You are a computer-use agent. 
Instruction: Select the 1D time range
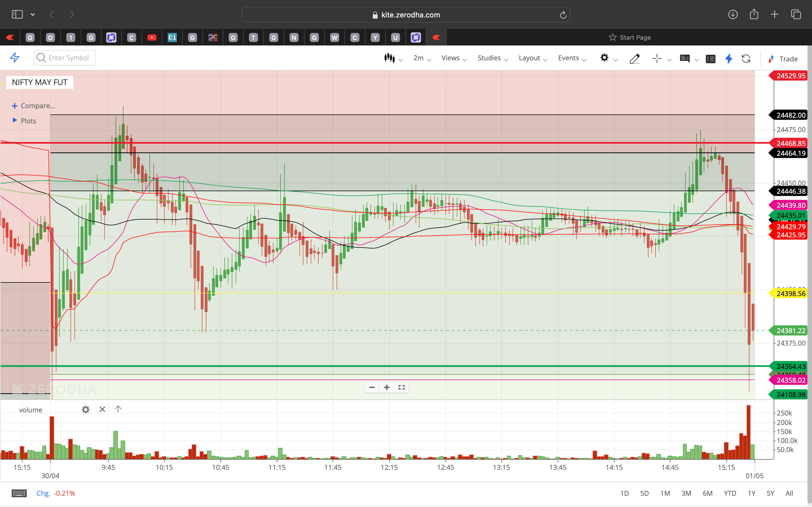tap(625, 493)
